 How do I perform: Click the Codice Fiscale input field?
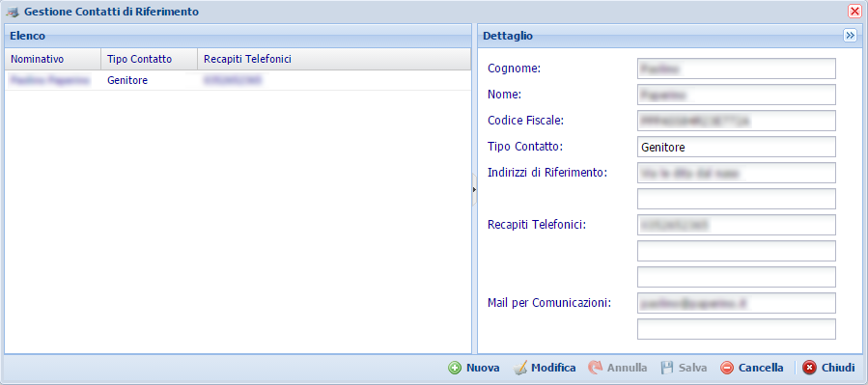pos(737,121)
